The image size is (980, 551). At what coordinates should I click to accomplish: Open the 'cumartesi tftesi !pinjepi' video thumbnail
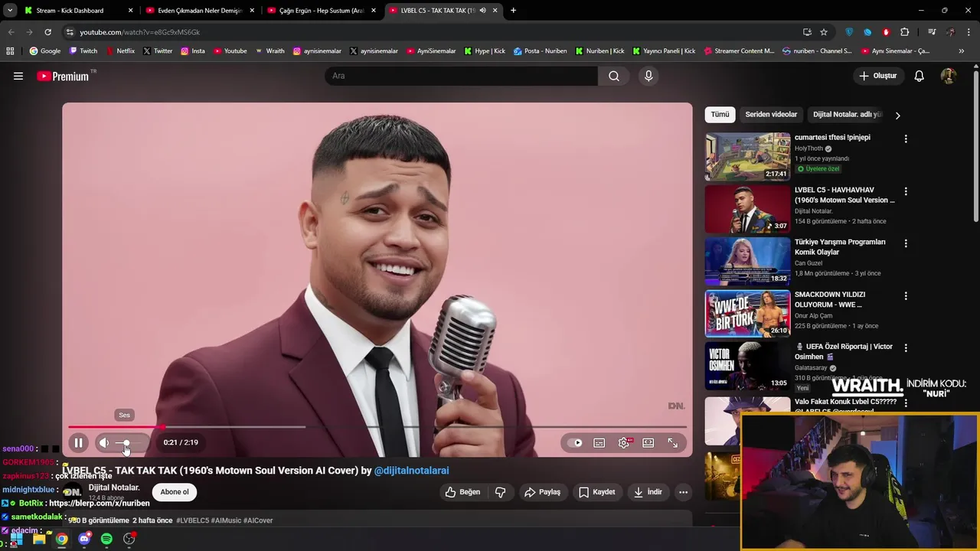747,157
